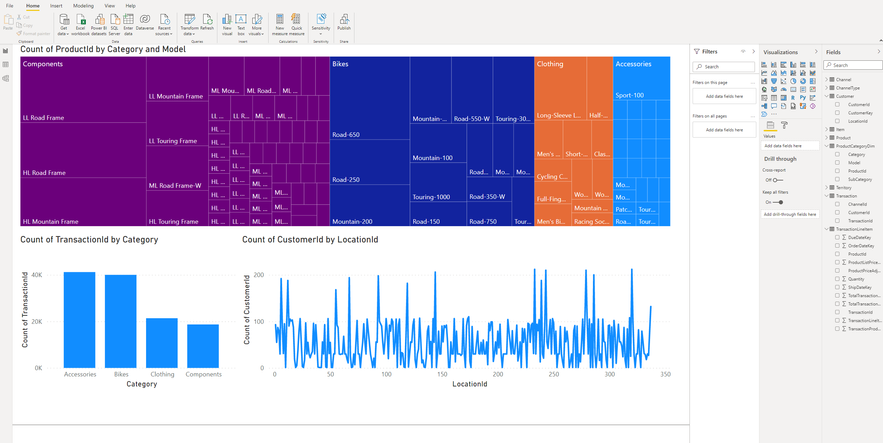Click the Get data icon

[x=64, y=19]
